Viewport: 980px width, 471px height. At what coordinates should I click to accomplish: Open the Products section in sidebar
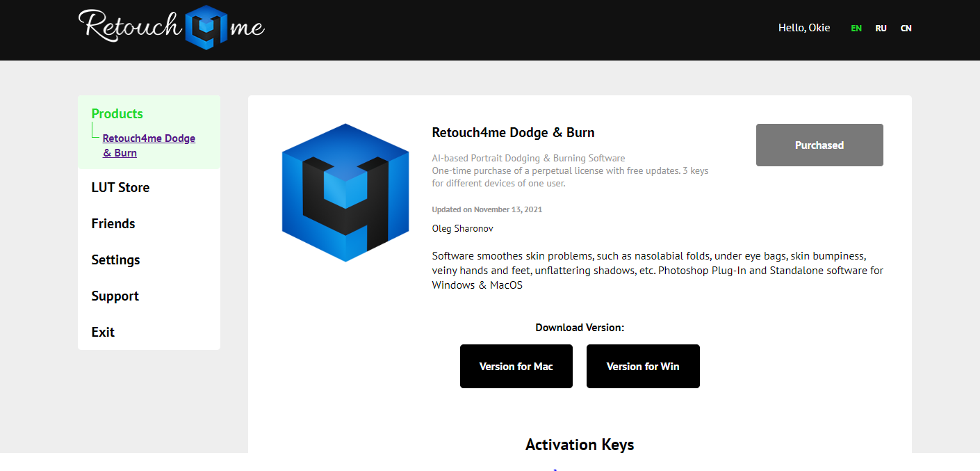click(117, 114)
